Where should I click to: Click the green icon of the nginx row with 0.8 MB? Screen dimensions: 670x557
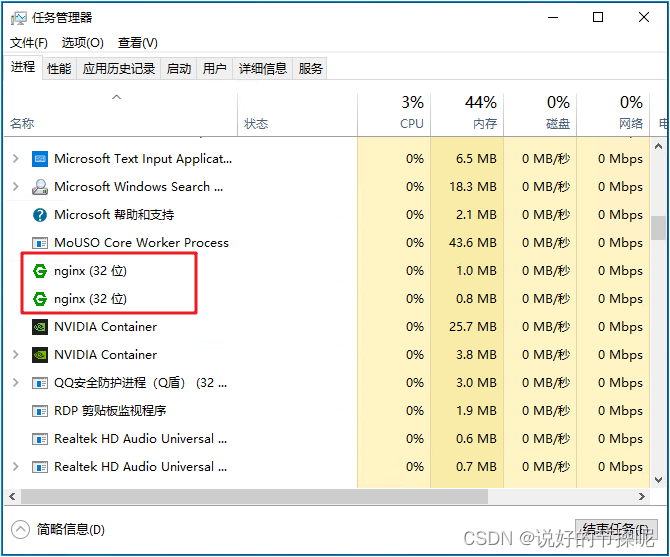click(40, 299)
